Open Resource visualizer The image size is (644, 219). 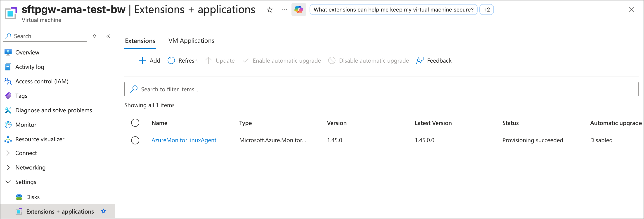[40, 139]
